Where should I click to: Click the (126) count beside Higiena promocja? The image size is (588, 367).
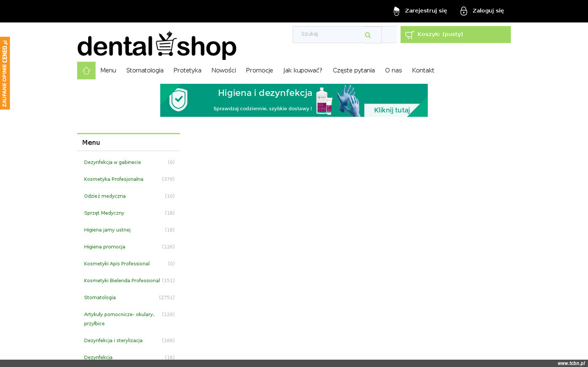tap(168, 246)
